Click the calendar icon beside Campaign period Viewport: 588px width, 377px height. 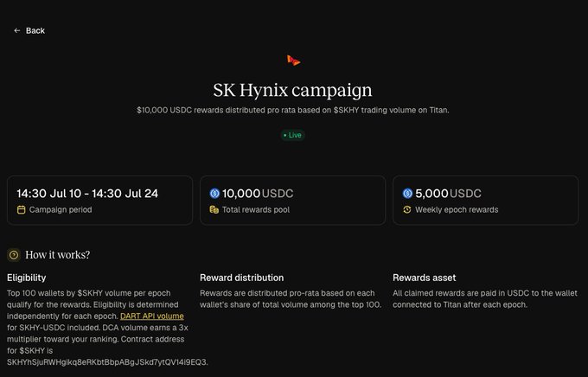point(22,210)
